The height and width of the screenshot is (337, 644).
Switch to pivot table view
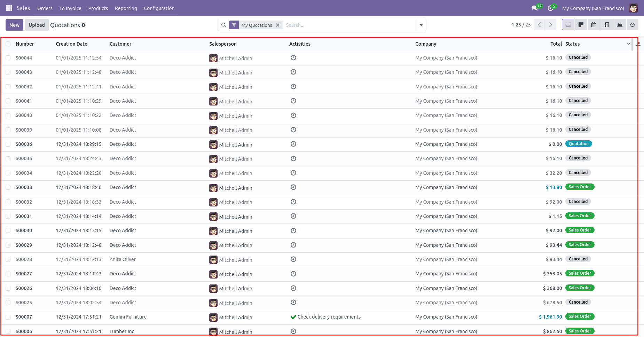click(x=606, y=25)
